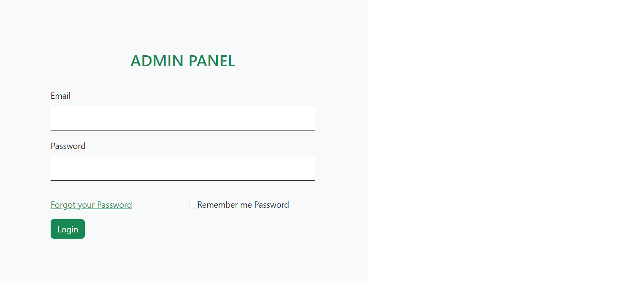Check the box next to Remember me Password
The width and height of the screenshot is (644, 281).
(193, 204)
